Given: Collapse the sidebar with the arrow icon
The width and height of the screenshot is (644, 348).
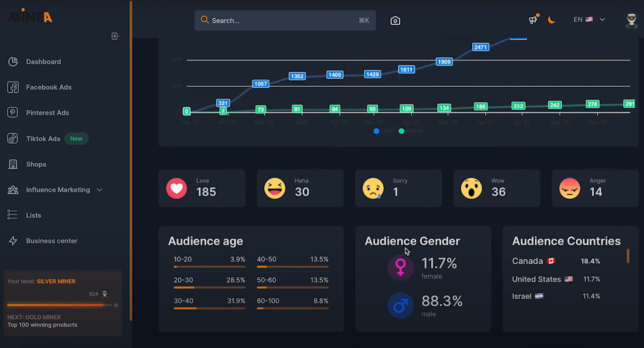Looking at the screenshot, I should (115, 36).
